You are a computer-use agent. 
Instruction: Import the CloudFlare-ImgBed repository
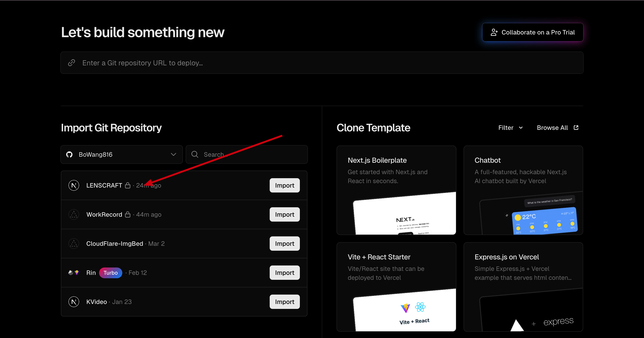pyautogui.click(x=284, y=244)
